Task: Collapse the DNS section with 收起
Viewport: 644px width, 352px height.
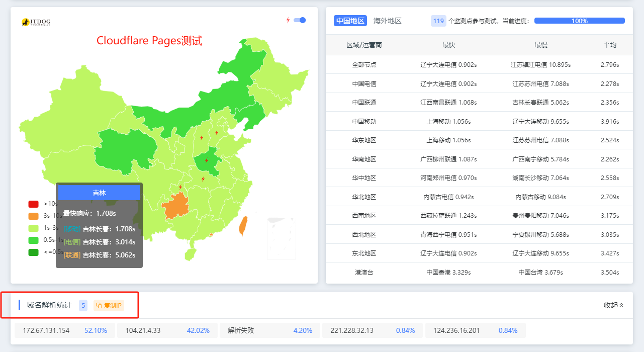Action: [613, 305]
